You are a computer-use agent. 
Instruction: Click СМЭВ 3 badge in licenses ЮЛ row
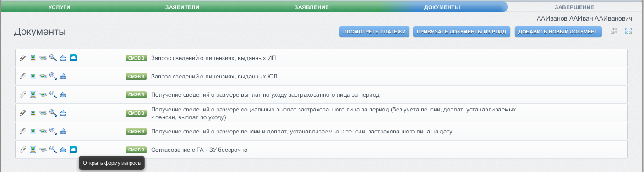tap(136, 76)
